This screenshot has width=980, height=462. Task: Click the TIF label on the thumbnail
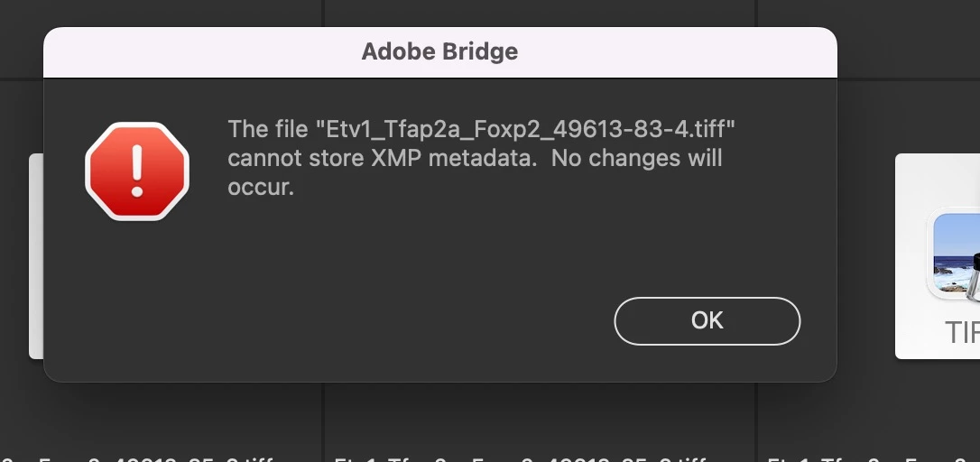[x=962, y=332]
